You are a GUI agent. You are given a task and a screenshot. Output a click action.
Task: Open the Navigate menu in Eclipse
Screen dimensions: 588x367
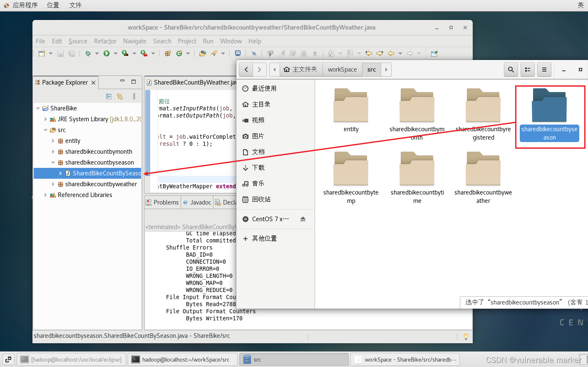(134, 41)
